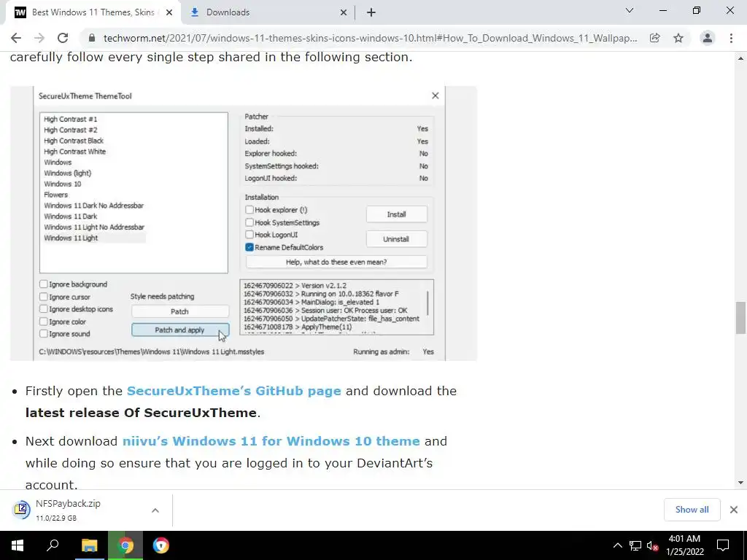Click the muted volume tray icon
Image resolution: width=747 pixels, height=560 pixels.
click(x=653, y=545)
